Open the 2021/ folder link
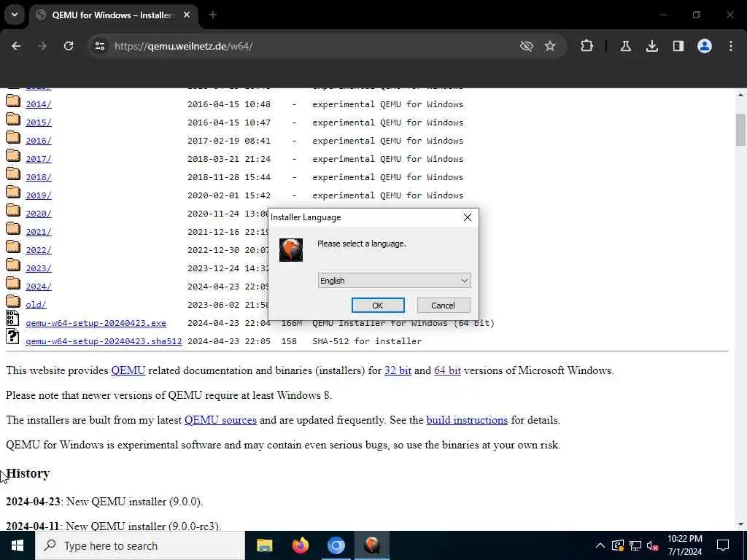747x560 pixels. pyautogui.click(x=39, y=232)
